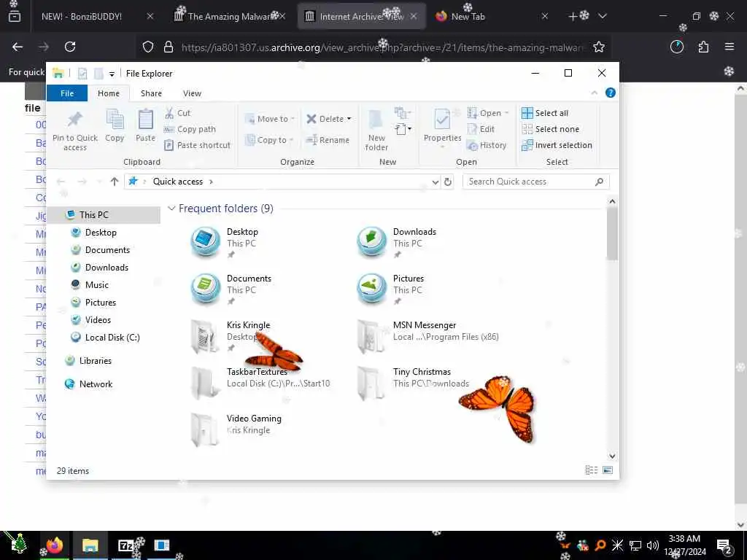Open notification center on taskbar
The image size is (747, 560).
[x=724, y=546]
